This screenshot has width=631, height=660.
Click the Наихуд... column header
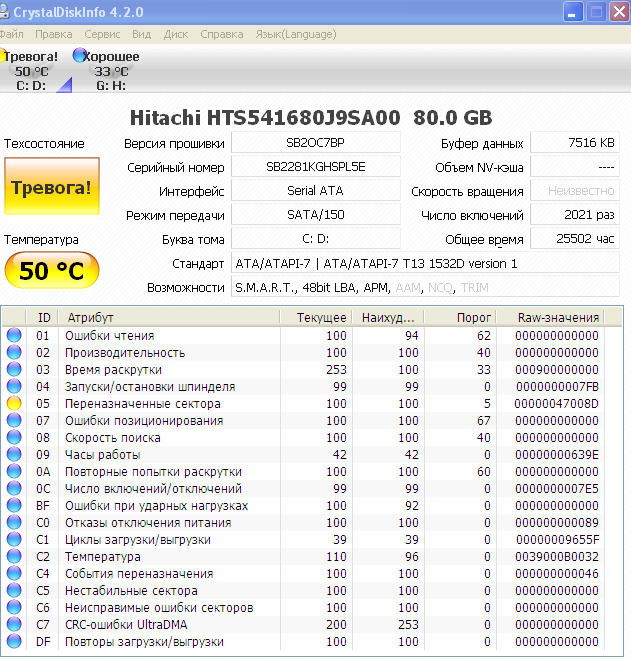(388, 317)
